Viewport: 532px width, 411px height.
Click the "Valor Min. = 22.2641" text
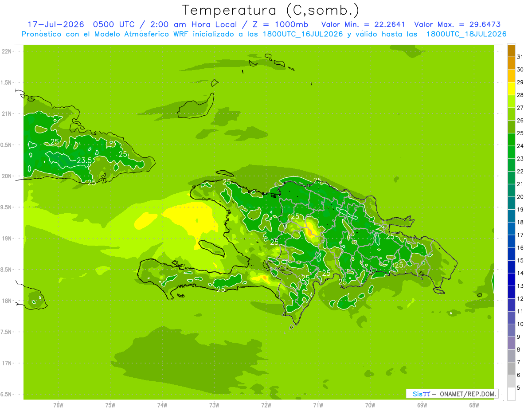(x=364, y=24)
